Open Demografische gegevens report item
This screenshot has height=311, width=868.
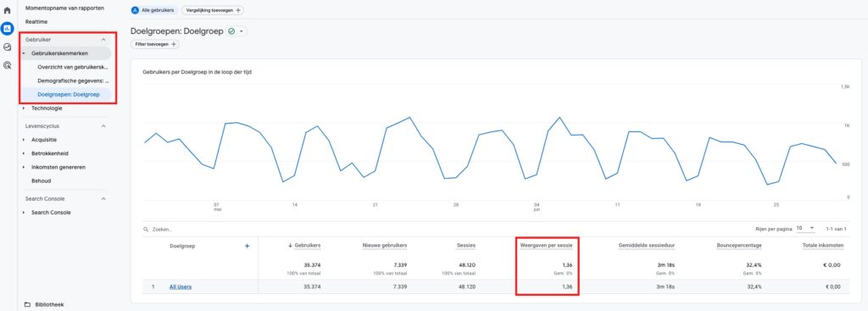pos(73,81)
